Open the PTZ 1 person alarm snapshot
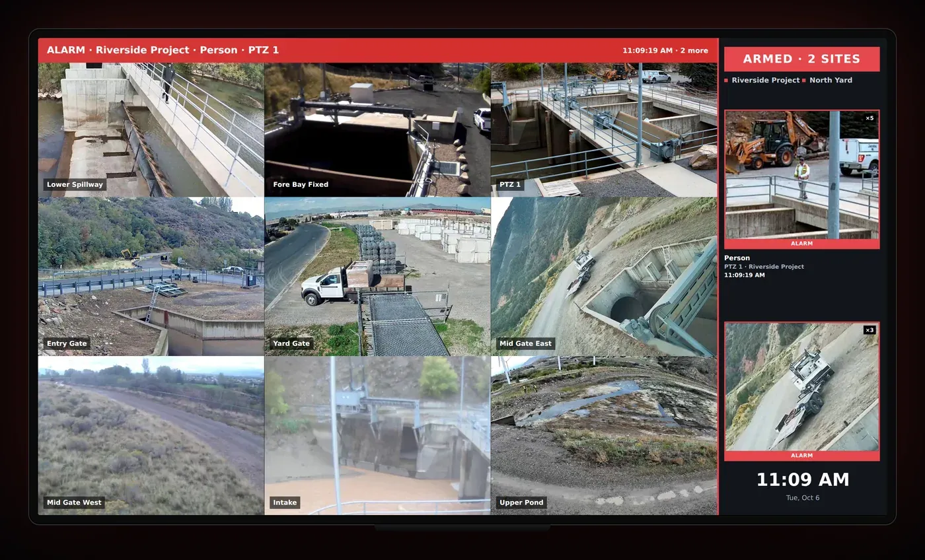 [x=801, y=175]
